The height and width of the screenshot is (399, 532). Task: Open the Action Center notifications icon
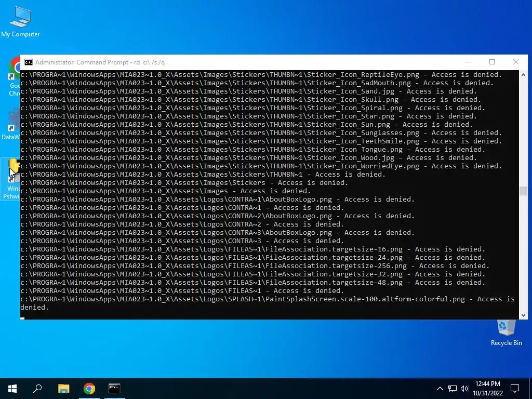pos(515,389)
